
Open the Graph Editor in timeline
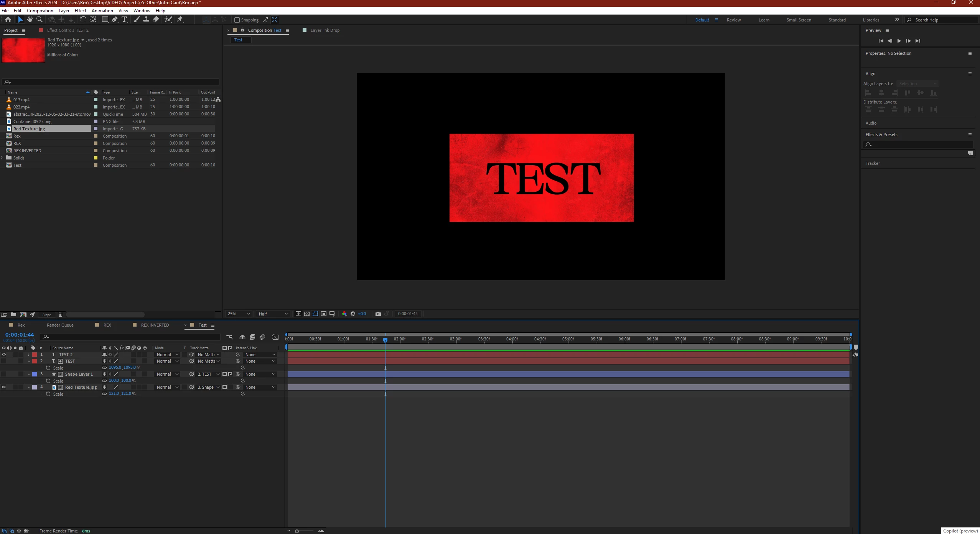[x=275, y=337]
